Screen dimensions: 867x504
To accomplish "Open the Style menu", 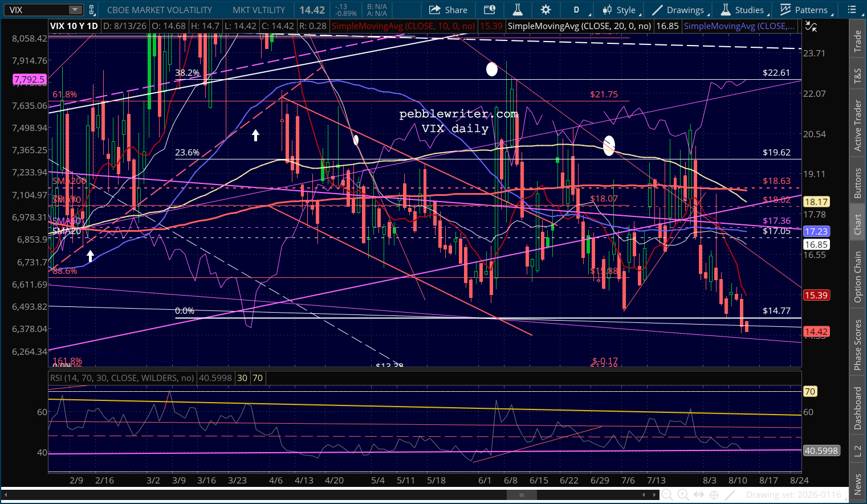I will point(620,10).
